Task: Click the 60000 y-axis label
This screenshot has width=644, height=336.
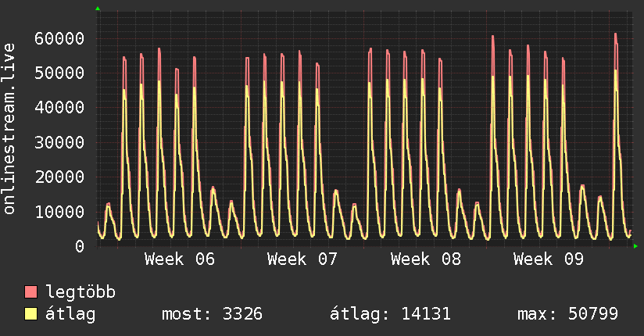Action: click(59, 38)
